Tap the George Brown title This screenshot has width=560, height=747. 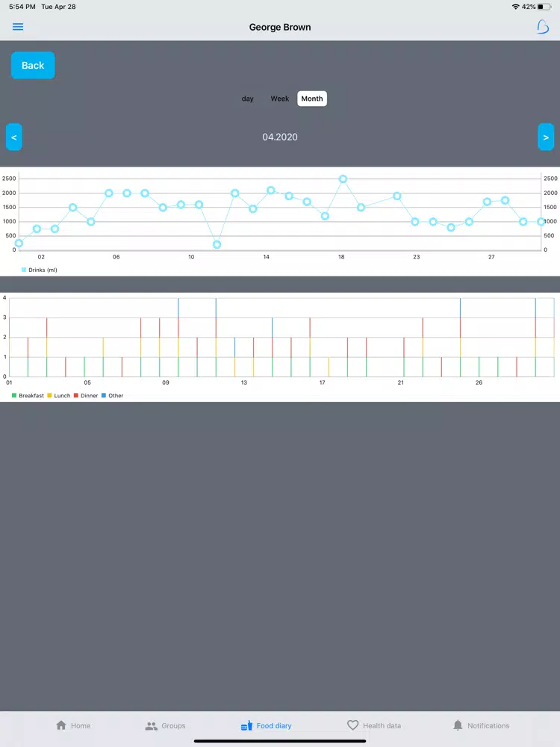tap(280, 27)
